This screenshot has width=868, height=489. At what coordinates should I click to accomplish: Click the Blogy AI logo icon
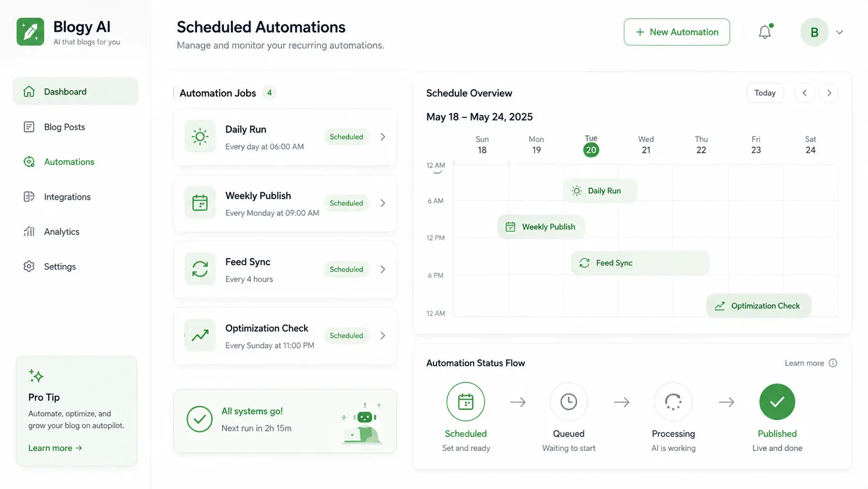30,32
